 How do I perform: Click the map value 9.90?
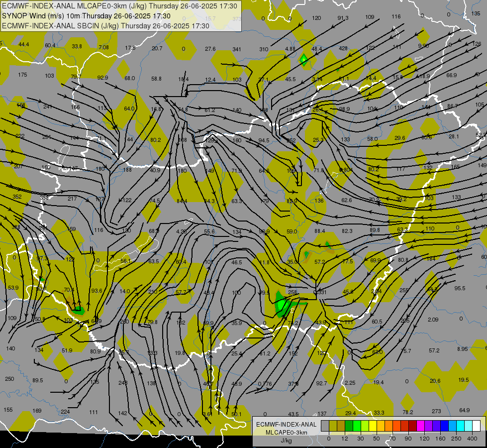423,46
